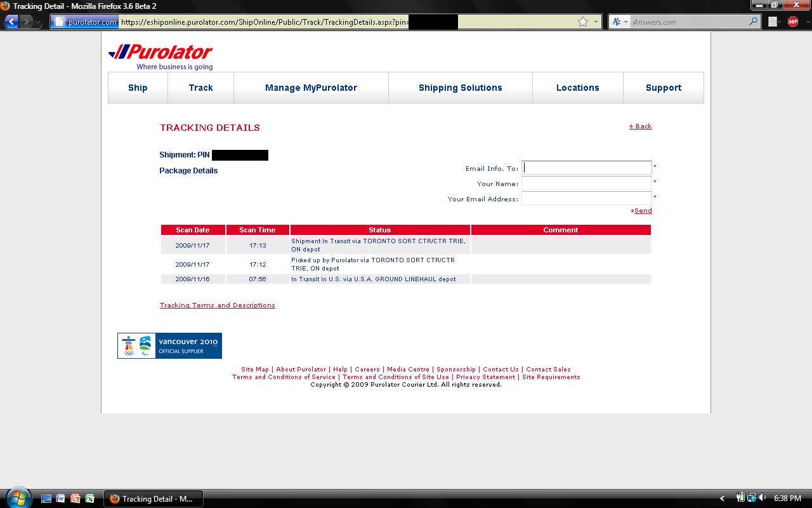Select the 17:13 scan time cell

coord(258,245)
